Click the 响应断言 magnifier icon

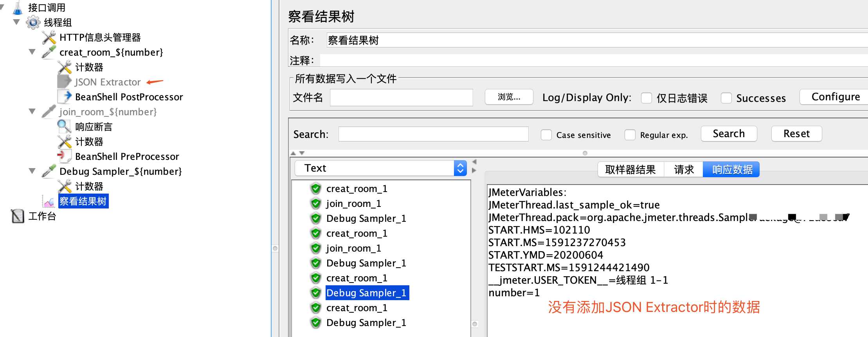tap(65, 127)
